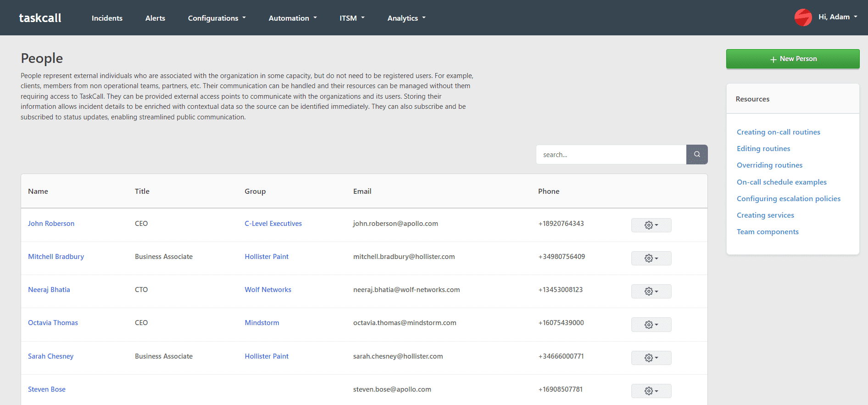This screenshot has width=868, height=405.
Task: Open Editing routines resource link
Action: 763,149
